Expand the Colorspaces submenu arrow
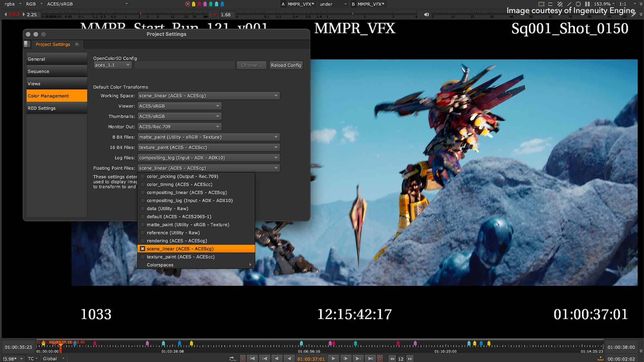The image size is (644, 362). (250, 264)
